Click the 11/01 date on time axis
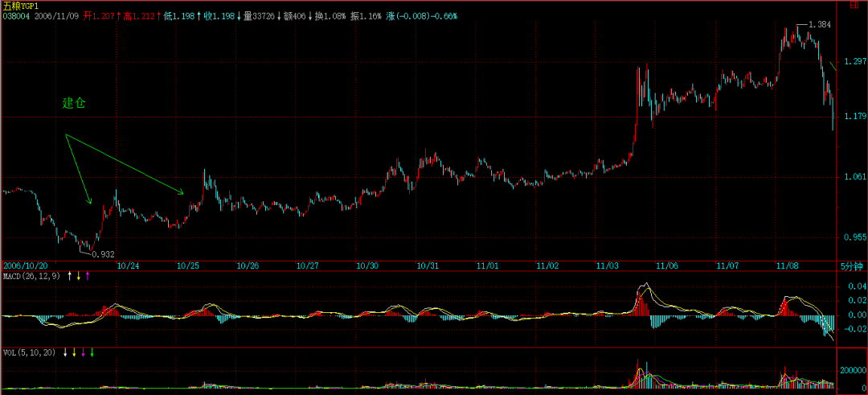Image resolution: width=868 pixels, height=395 pixels. pos(487,266)
